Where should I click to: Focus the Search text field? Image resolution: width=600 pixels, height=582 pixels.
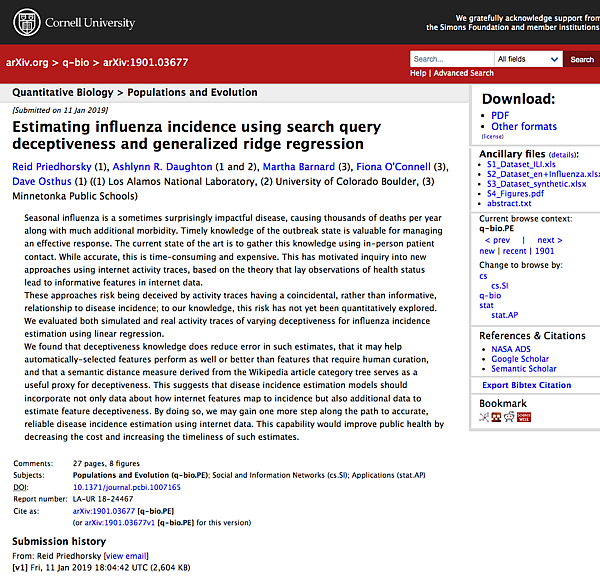(x=450, y=59)
